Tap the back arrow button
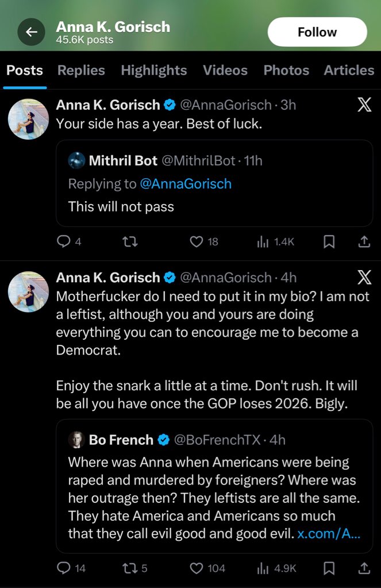381x588 pixels. (x=31, y=32)
